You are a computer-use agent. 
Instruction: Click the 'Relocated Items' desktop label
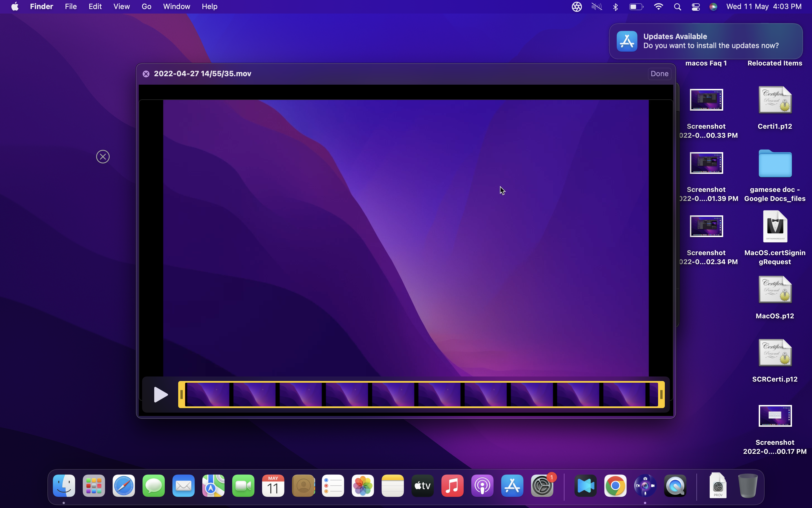coord(775,63)
